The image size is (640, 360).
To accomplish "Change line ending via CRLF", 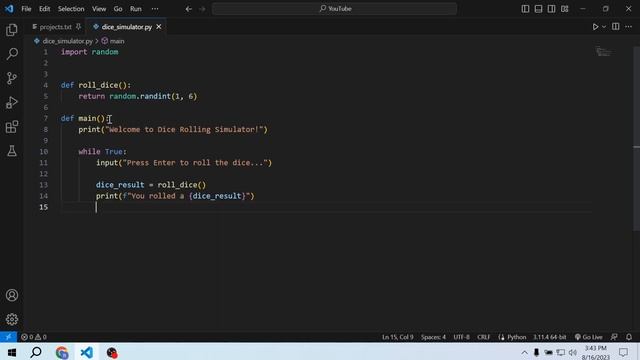I will coord(484,337).
